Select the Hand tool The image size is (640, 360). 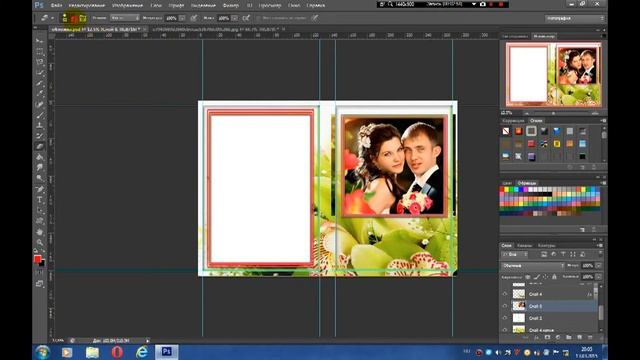click(x=40, y=231)
